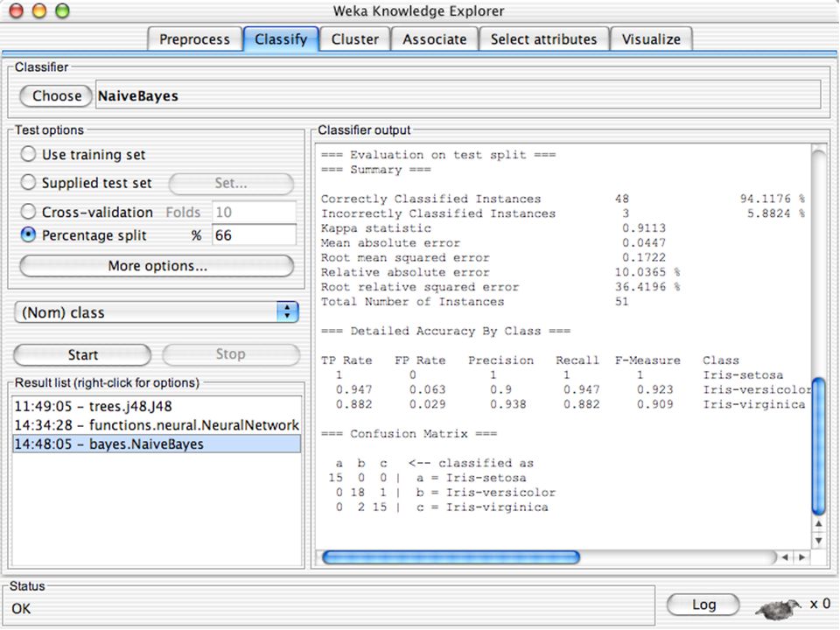Viewport: 840px width, 630px height.
Task: Click the Weka bird icon in status bar
Action: pyautogui.click(x=778, y=608)
